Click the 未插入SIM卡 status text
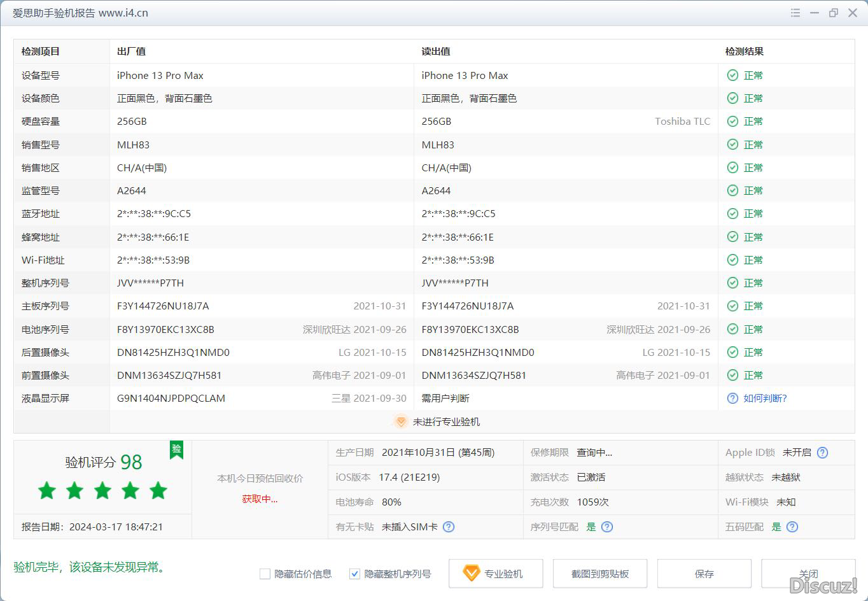The image size is (868, 601). pyautogui.click(x=409, y=527)
